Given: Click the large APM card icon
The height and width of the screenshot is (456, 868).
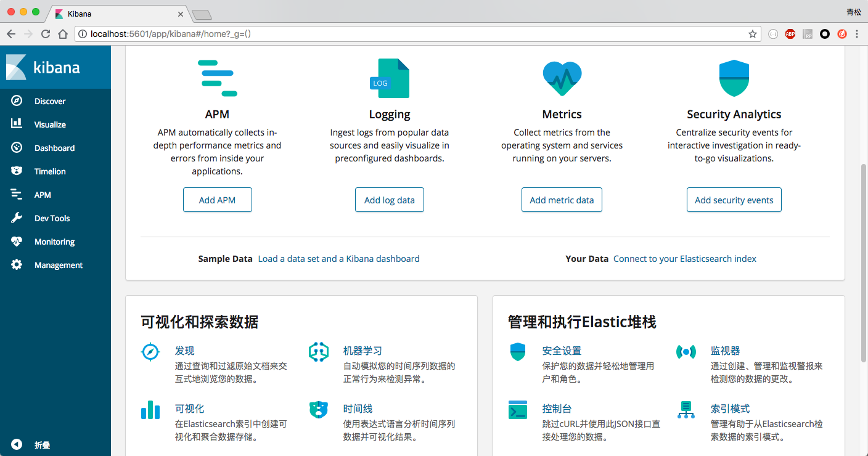Looking at the screenshot, I should pyautogui.click(x=218, y=78).
